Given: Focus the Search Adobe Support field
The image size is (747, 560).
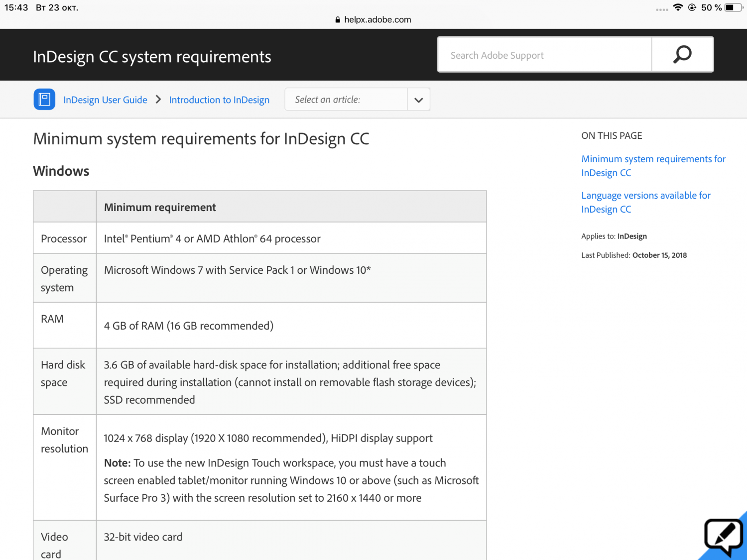Looking at the screenshot, I should coord(544,55).
